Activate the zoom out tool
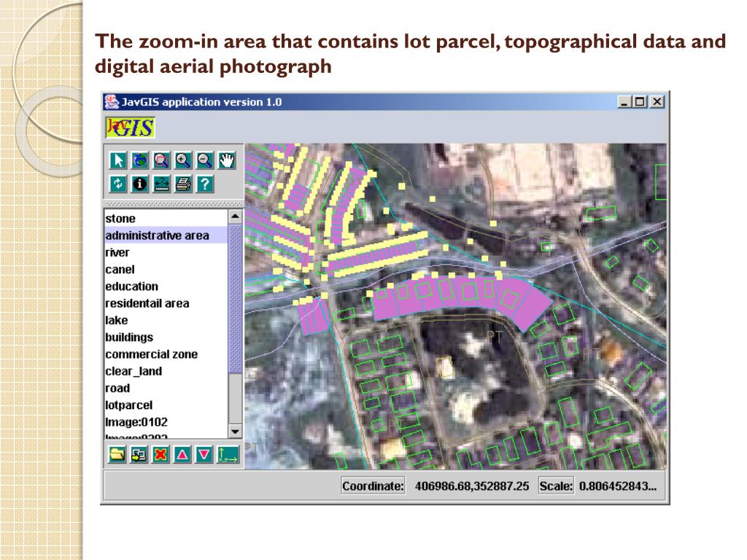 point(205,160)
